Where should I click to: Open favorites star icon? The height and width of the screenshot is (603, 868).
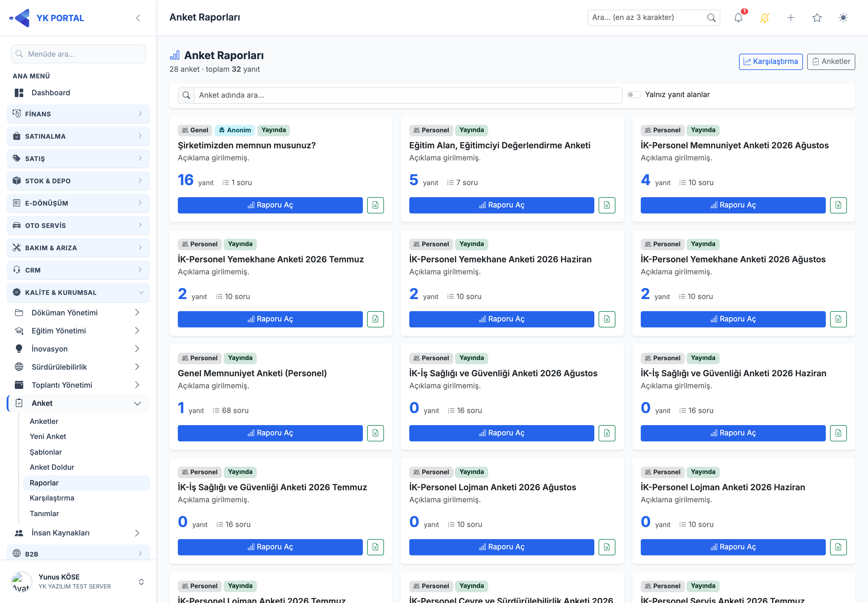coord(817,18)
